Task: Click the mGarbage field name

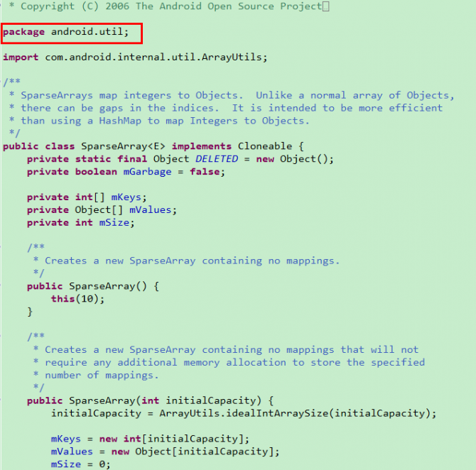Action: click(147, 172)
